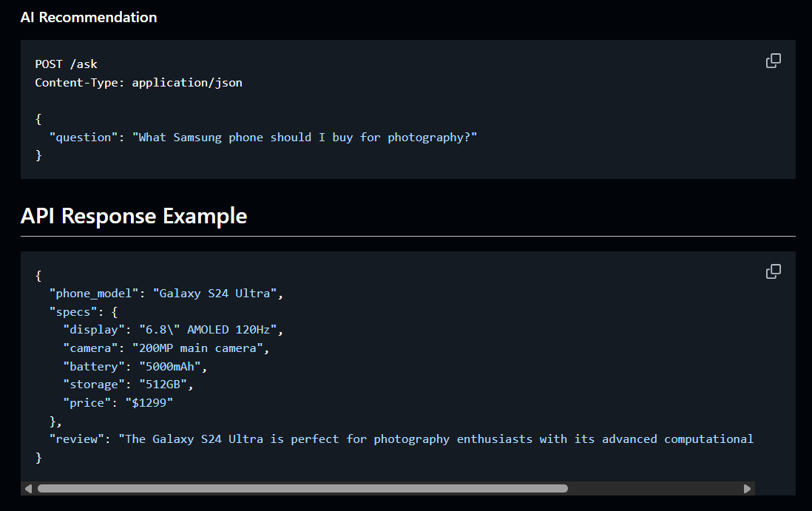
Task: Click the closing brace of the response JSON
Action: click(x=38, y=458)
